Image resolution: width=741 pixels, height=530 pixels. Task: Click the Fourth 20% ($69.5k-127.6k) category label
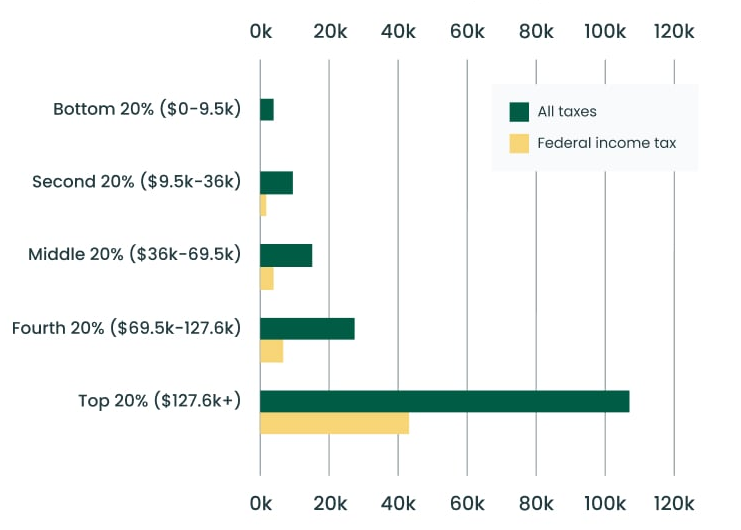pos(127,327)
